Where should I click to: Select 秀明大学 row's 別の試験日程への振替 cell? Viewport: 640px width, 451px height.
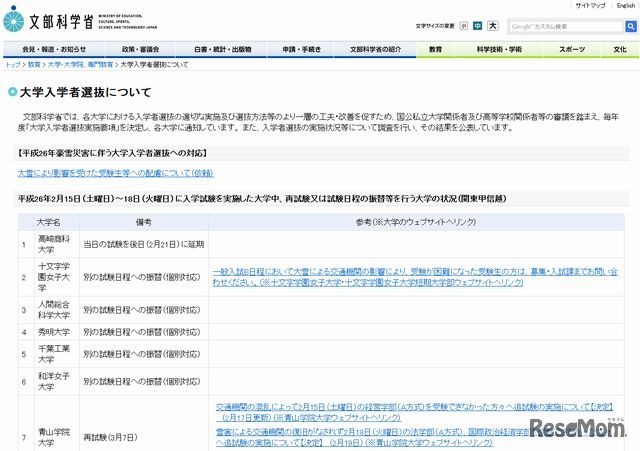coord(144,332)
